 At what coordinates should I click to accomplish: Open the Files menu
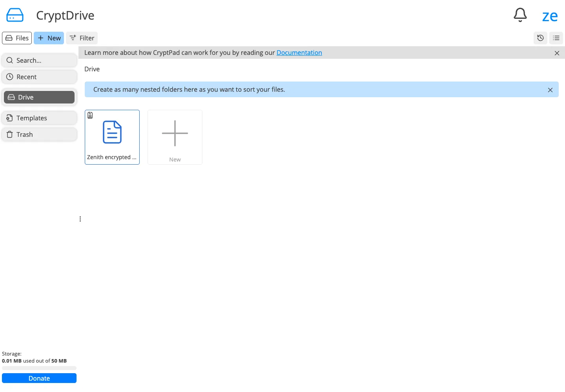[17, 38]
